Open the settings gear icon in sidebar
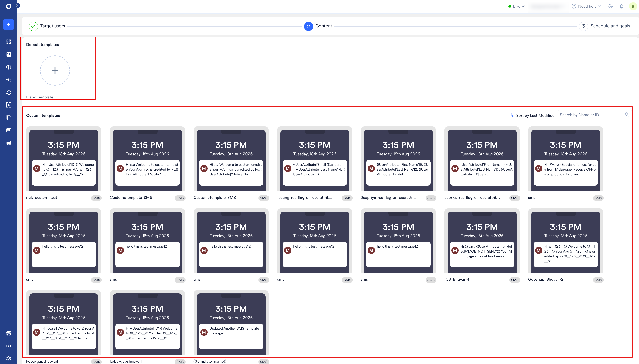This screenshot has height=364, width=639. pos(8,358)
